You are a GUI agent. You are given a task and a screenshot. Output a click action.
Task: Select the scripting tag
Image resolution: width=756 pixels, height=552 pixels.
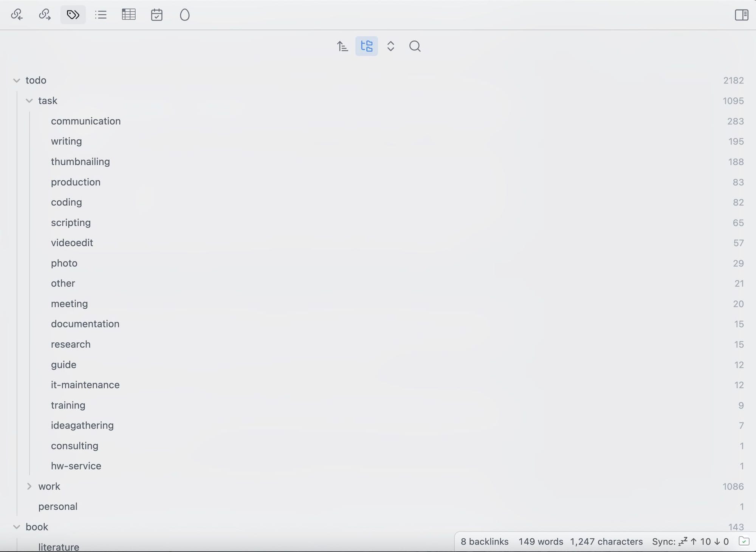coord(71,223)
